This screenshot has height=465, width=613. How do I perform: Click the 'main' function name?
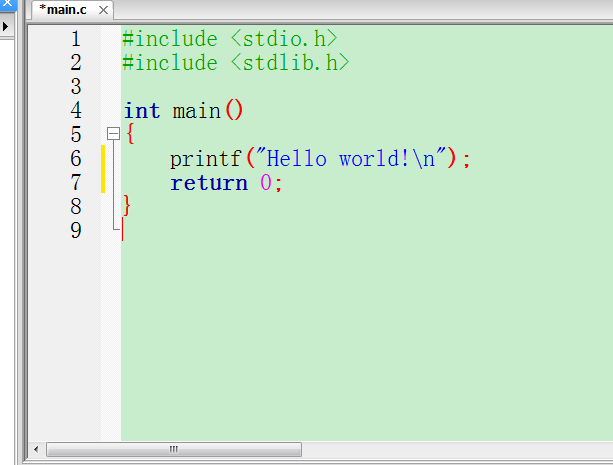coord(197,111)
